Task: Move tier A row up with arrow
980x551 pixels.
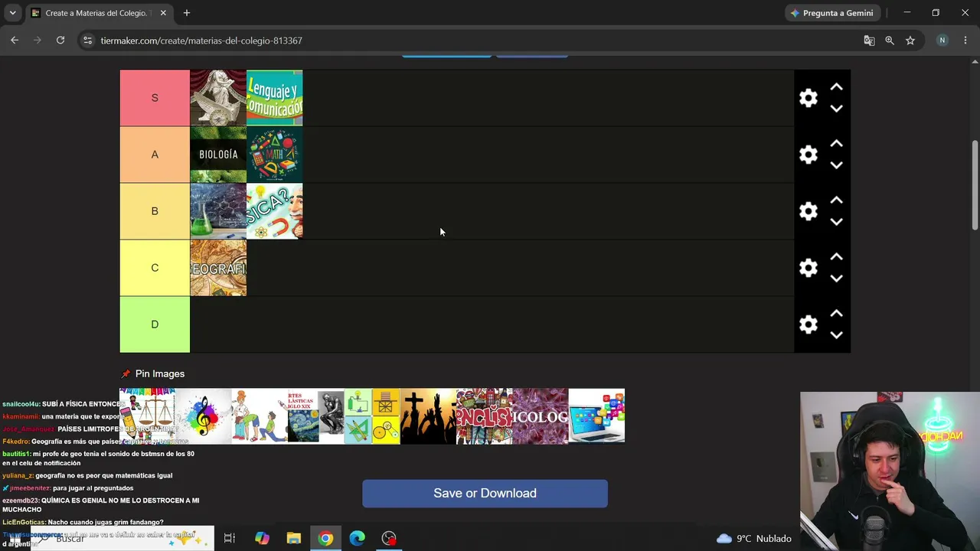Action: tap(837, 144)
